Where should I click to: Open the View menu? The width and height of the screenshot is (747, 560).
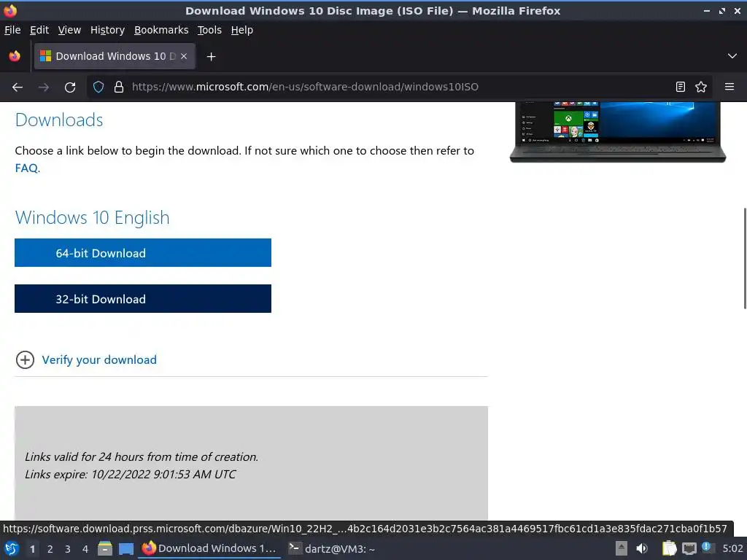(x=69, y=30)
